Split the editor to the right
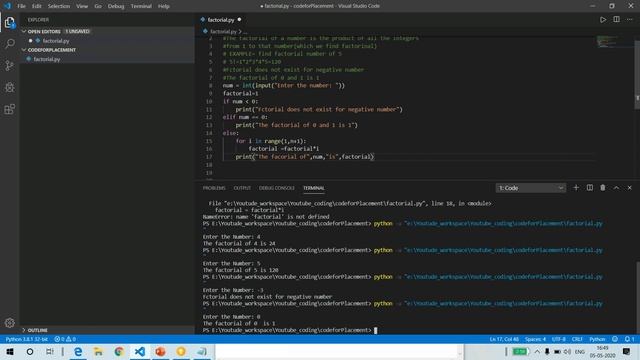This screenshot has width=640, height=360. tap(616, 20)
